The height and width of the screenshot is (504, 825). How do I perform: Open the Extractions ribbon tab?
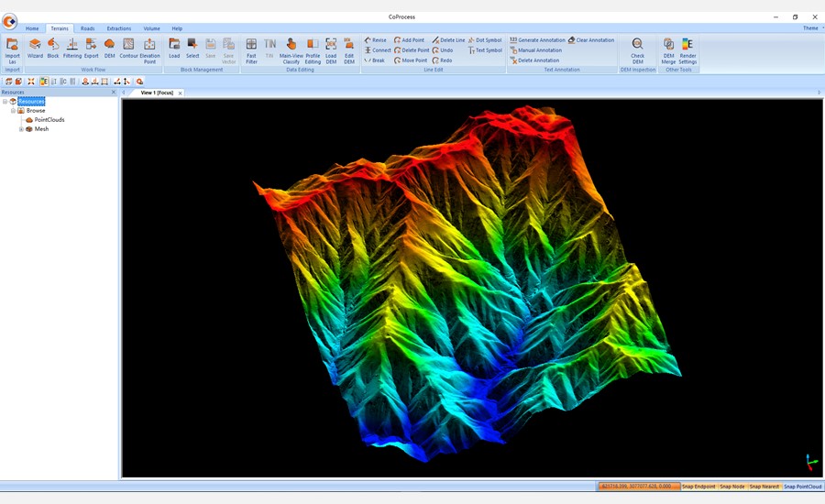pos(118,28)
